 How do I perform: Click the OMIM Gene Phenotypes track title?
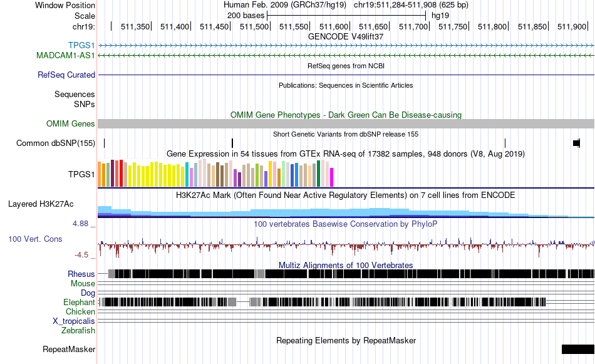tap(346, 115)
